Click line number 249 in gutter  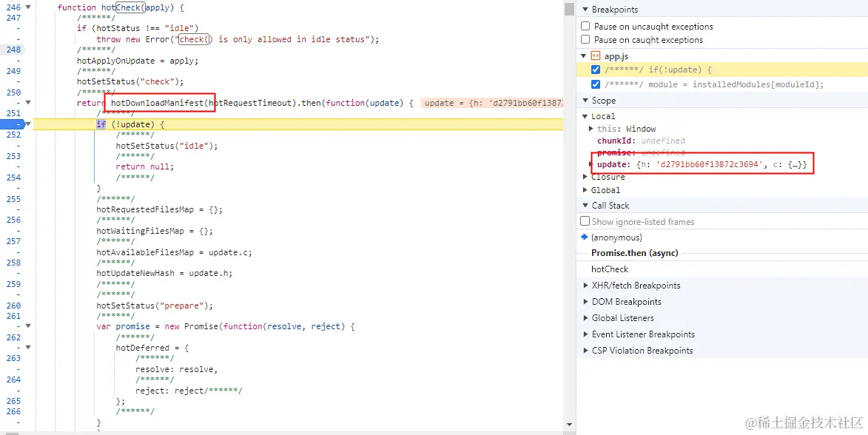pos(14,71)
